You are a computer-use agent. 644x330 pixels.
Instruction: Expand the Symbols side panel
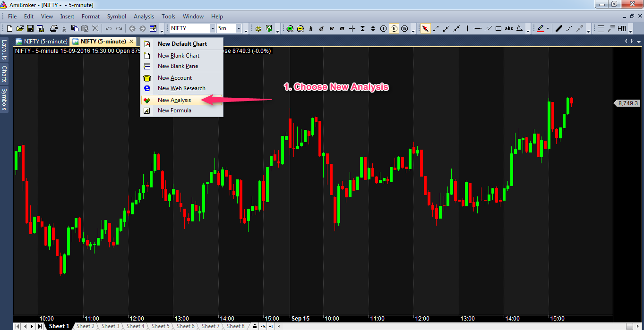4,99
